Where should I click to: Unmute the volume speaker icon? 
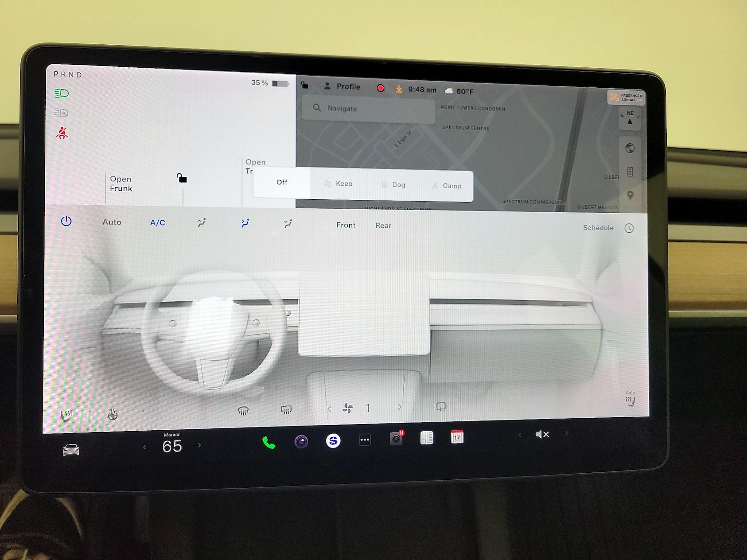pos(542,434)
